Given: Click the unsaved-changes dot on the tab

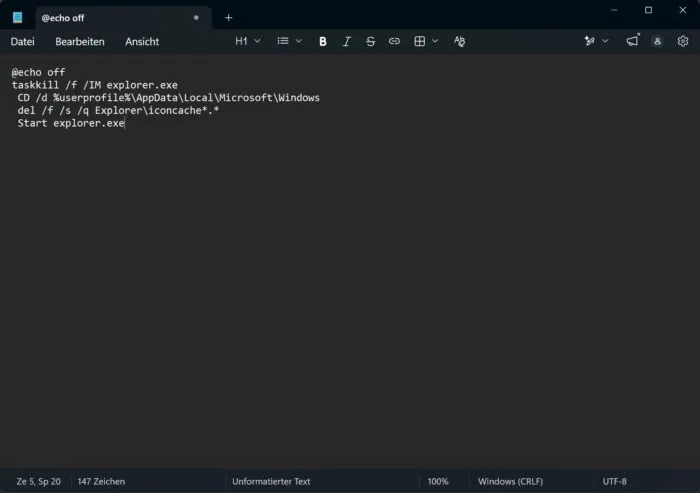Looking at the screenshot, I should (196, 18).
